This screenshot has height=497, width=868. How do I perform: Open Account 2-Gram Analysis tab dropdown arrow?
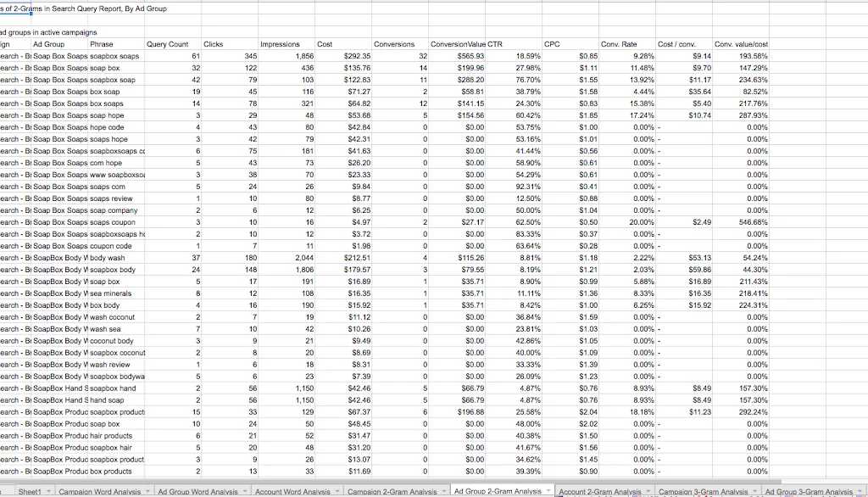tap(648, 491)
